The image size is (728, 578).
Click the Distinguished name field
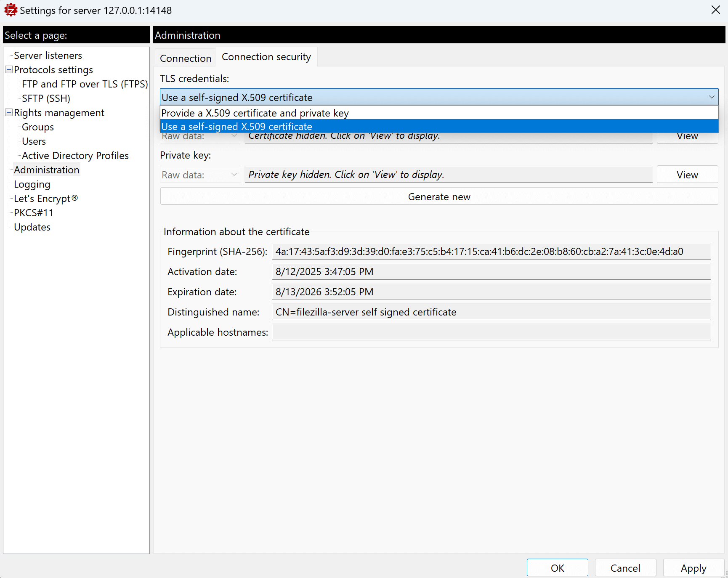[492, 312]
